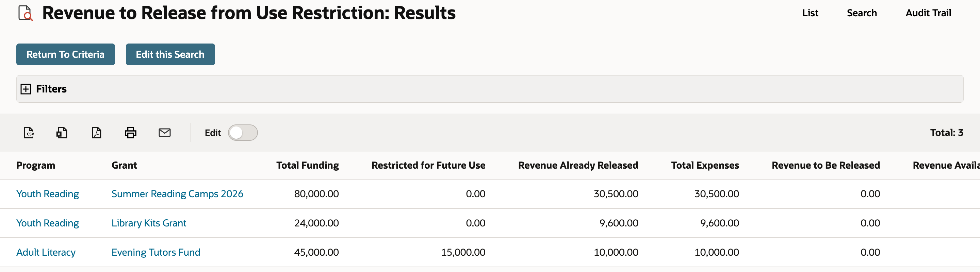Print the results list
The image size is (980, 272).
[130, 133]
